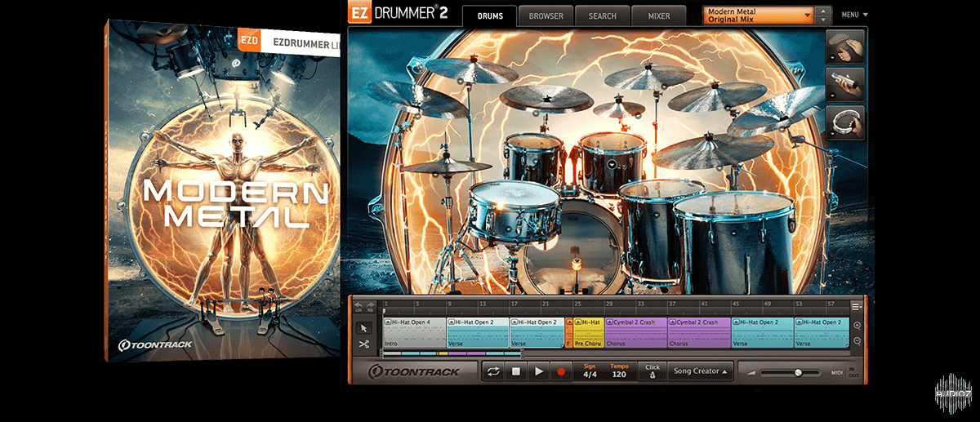The image size is (980, 422).
Task: Select the yellow Pre Chorus song block
Action: point(589,333)
